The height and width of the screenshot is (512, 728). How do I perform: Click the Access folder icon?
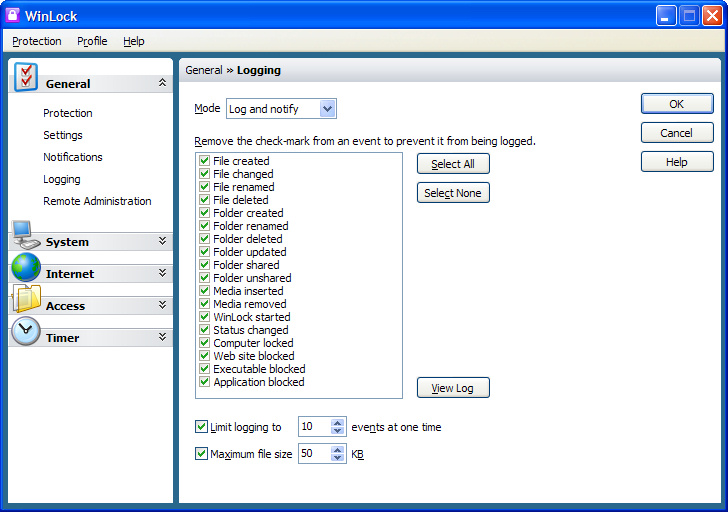coord(26,298)
